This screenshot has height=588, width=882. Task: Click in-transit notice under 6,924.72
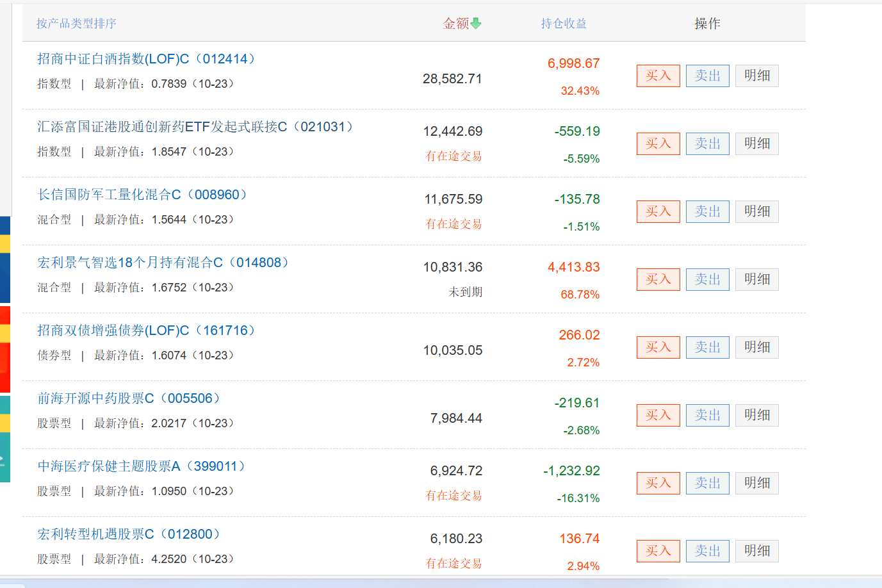pos(454,496)
